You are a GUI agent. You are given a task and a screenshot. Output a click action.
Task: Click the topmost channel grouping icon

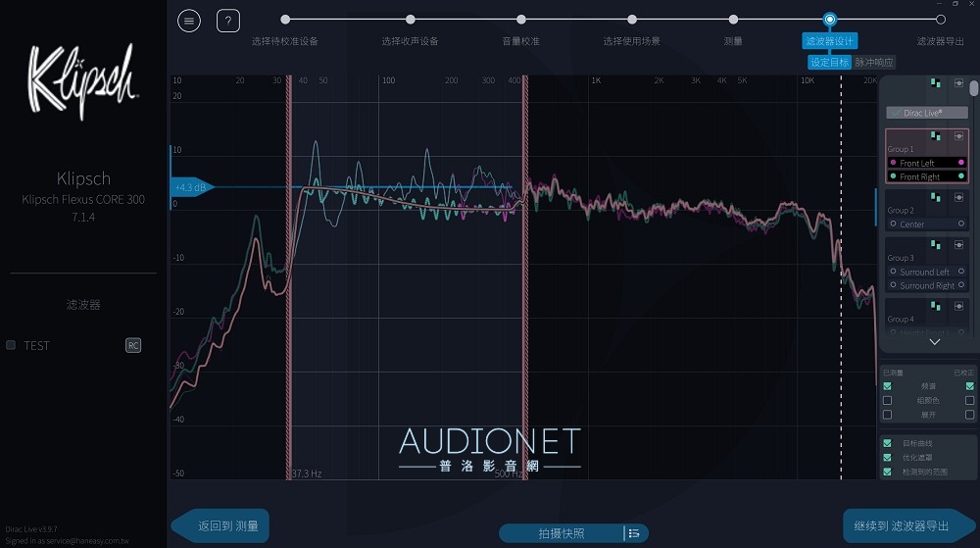(x=935, y=83)
